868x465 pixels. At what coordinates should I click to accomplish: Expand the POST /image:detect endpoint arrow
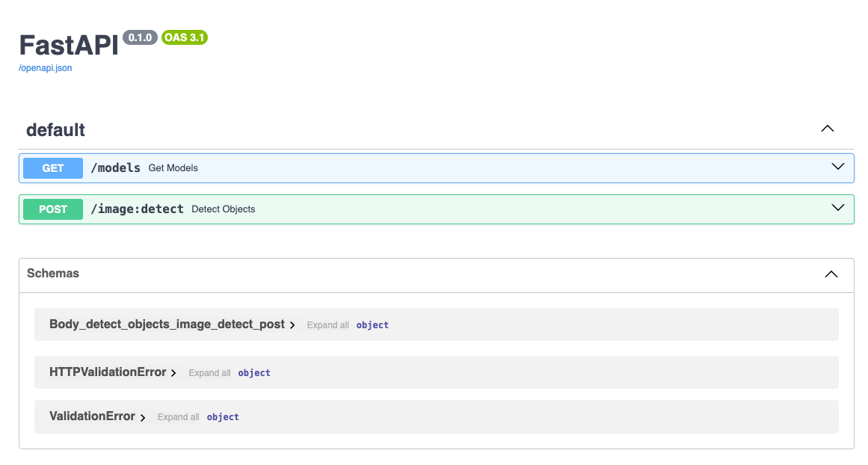837,208
